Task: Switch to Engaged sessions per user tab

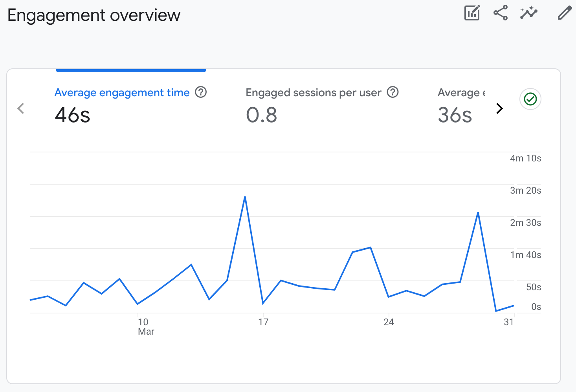Action: [x=313, y=93]
